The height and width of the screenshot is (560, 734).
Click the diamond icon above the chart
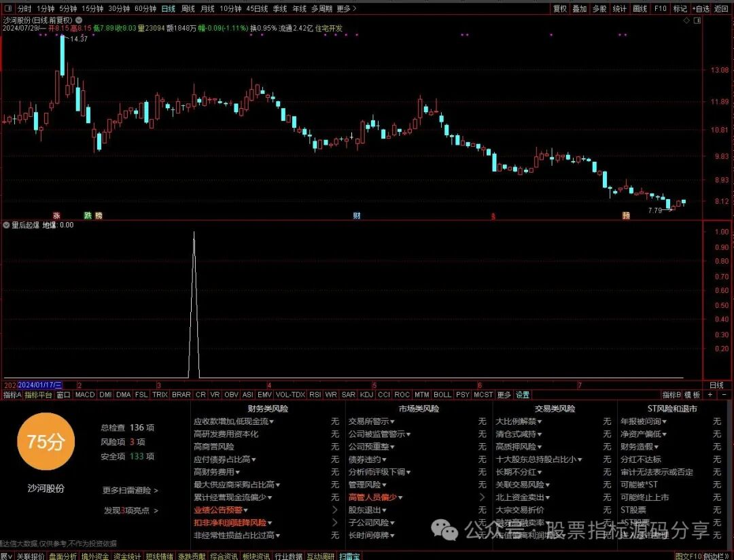tap(686, 20)
